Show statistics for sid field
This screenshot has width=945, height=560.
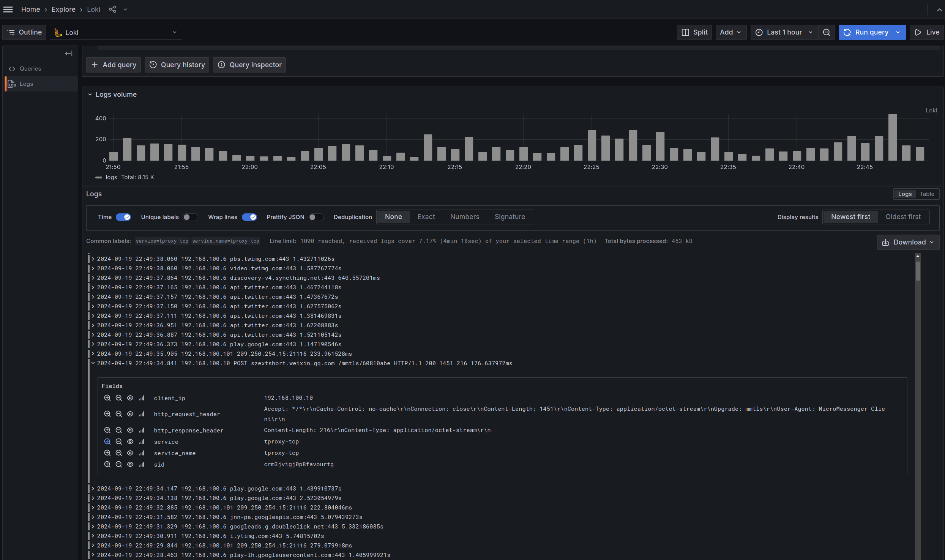pyautogui.click(x=142, y=464)
